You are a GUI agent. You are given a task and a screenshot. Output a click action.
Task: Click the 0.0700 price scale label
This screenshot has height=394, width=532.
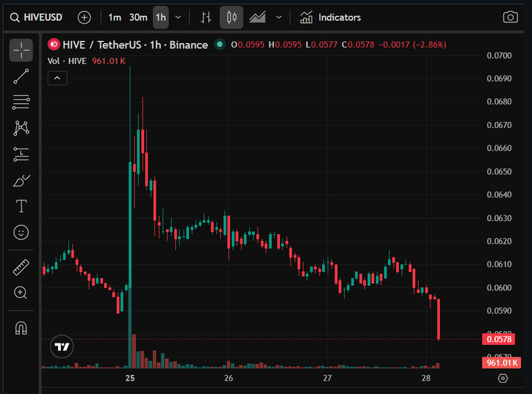(499, 55)
